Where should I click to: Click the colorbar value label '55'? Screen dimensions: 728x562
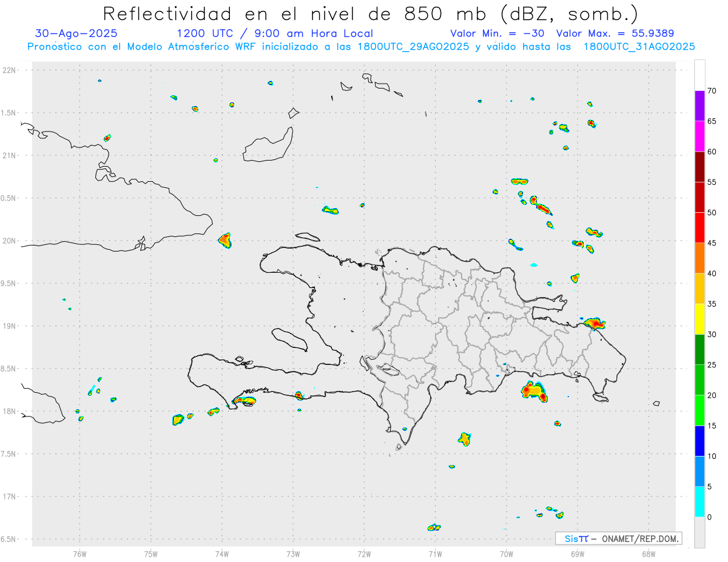tap(712, 182)
